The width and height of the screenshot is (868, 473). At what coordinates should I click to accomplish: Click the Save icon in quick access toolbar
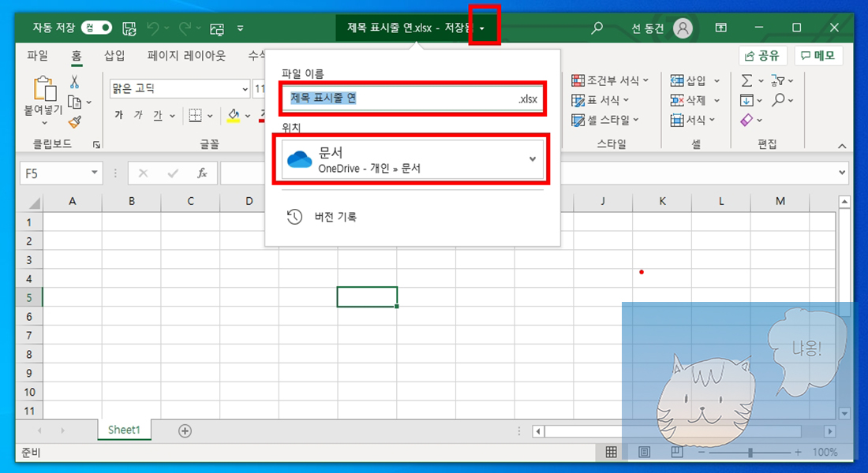pos(129,28)
